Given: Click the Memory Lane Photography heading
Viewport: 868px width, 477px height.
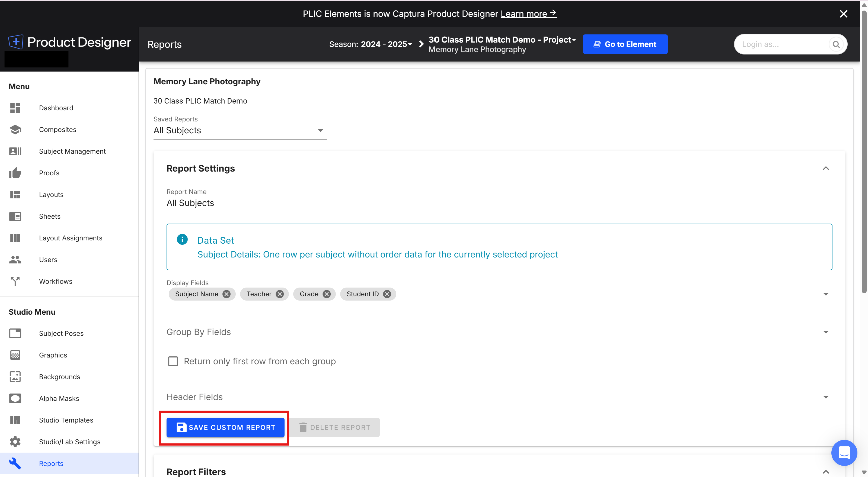Looking at the screenshot, I should click(207, 82).
